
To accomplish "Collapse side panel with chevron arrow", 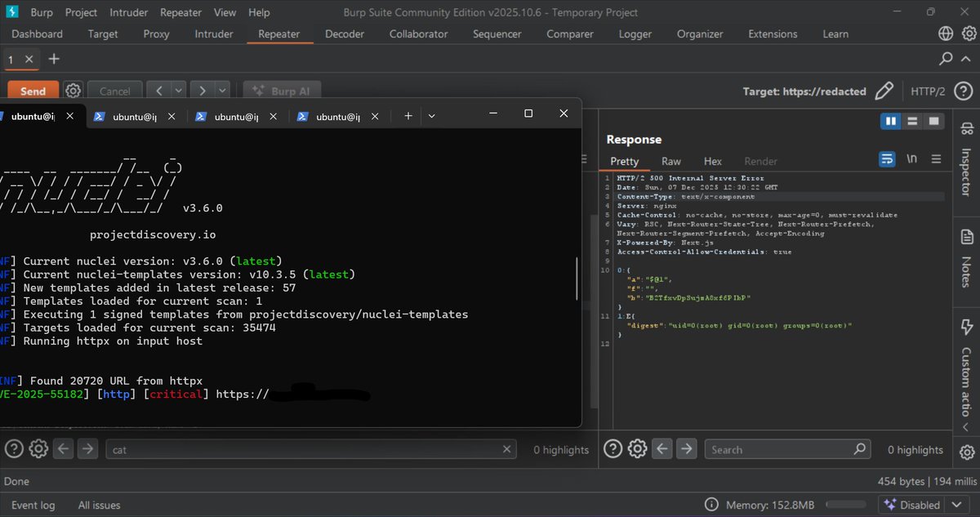I will [967, 426].
